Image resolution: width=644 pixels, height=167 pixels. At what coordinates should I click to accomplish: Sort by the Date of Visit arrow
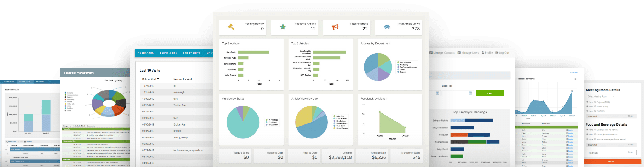point(158,79)
